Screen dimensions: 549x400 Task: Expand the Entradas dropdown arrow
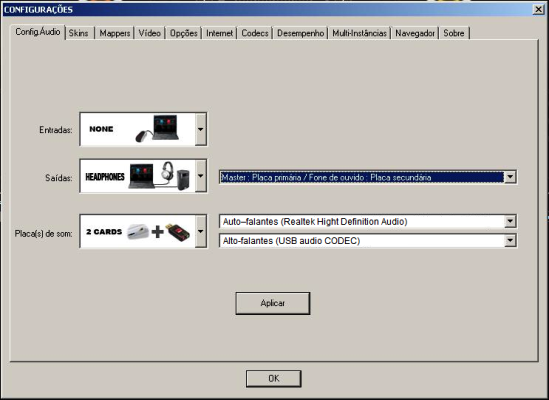tap(201, 129)
